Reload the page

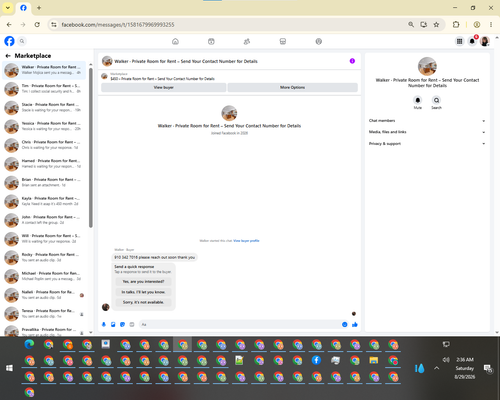pyautogui.click(x=37, y=24)
